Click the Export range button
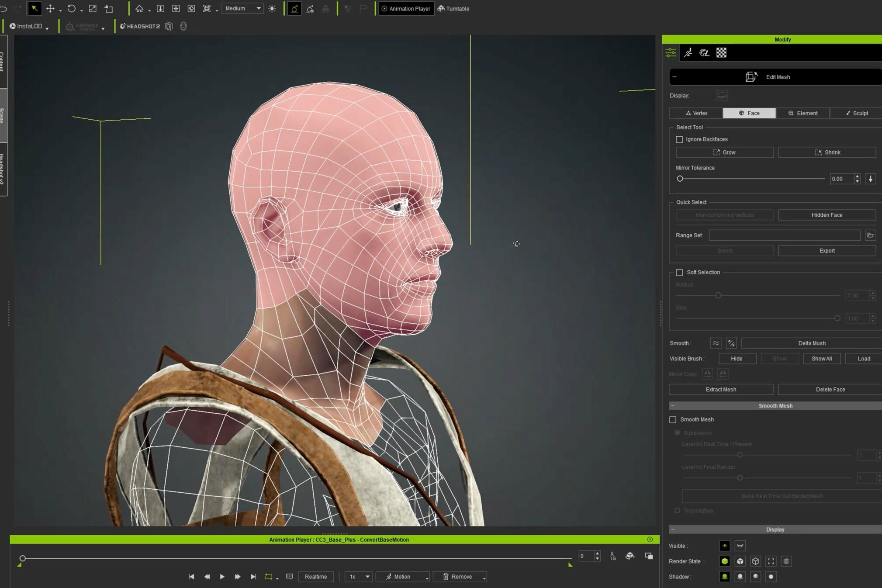Viewport: 882px width, 588px height. (827, 251)
